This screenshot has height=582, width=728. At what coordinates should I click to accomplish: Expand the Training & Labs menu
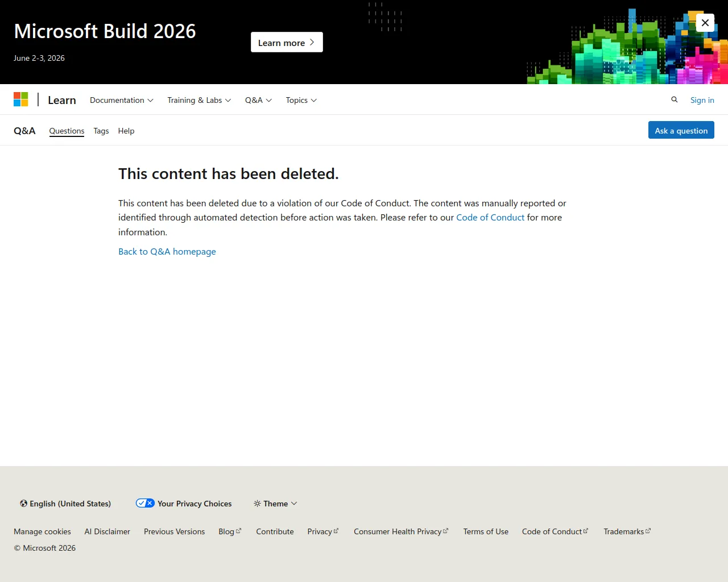(x=199, y=100)
